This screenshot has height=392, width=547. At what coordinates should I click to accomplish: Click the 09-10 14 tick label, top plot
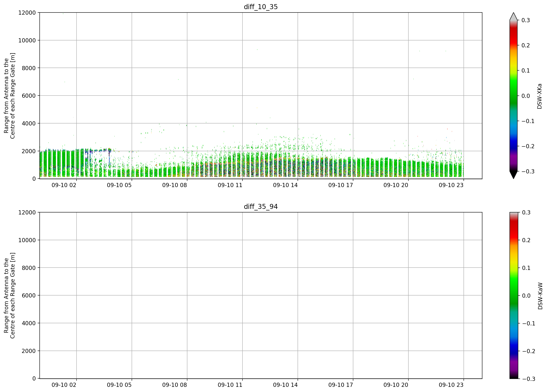tap(285, 185)
